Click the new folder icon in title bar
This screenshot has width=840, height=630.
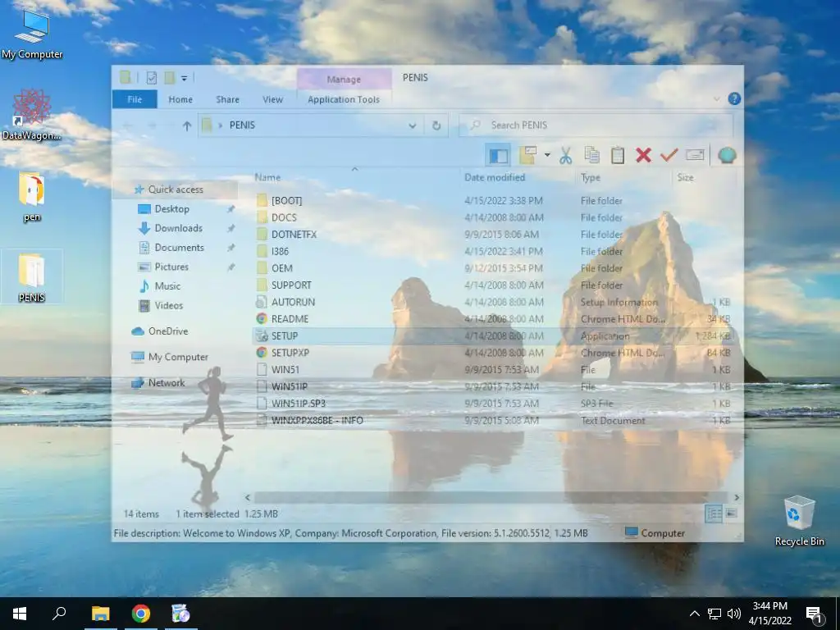click(x=170, y=78)
